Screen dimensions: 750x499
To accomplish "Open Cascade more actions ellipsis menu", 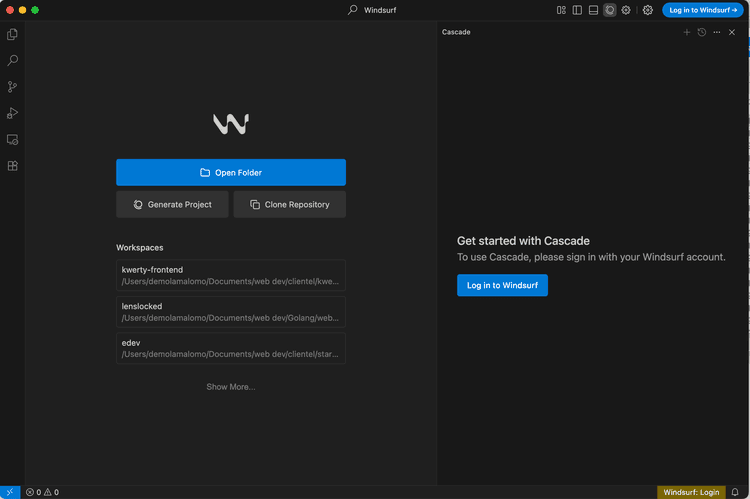I will pyautogui.click(x=716, y=32).
